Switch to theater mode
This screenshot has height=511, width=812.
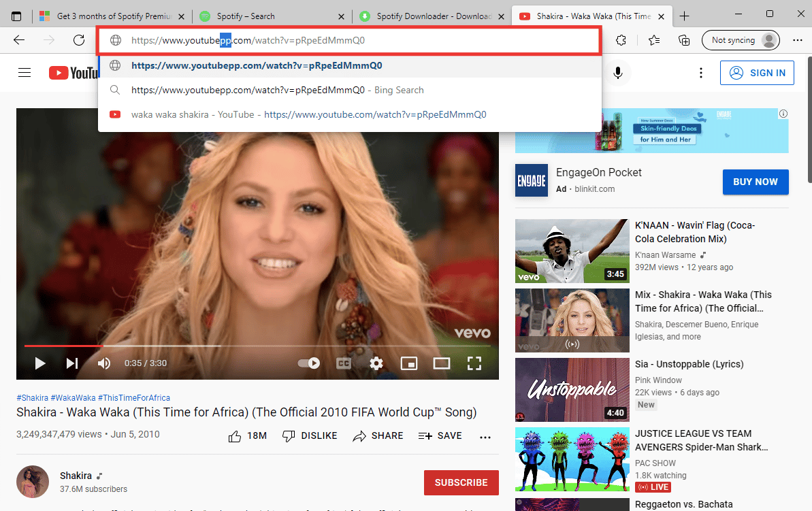[x=442, y=363]
